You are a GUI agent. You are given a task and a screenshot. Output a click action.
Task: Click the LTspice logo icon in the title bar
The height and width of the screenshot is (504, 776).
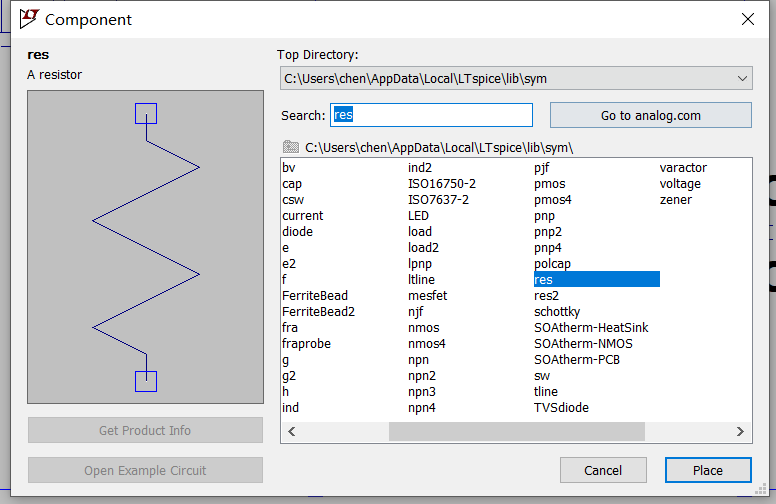pyautogui.click(x=29, y=19)
